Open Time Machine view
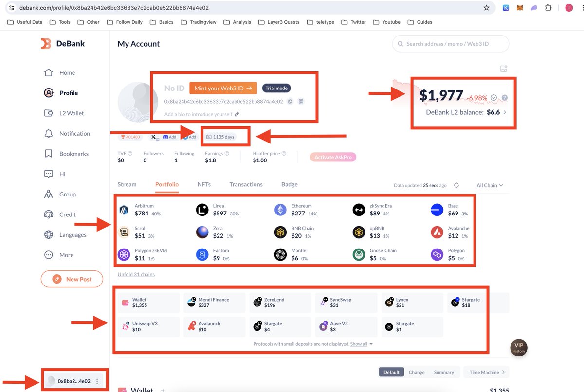 (x=487, y=372)
